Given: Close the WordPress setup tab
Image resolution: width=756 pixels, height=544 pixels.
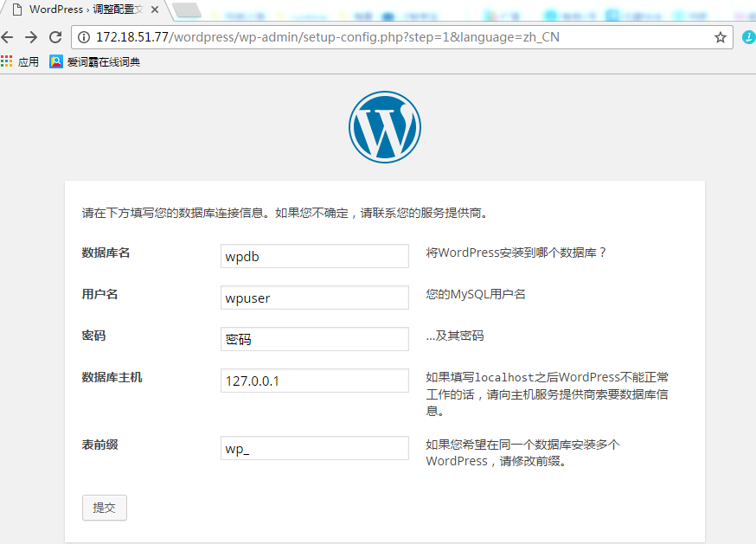Looking at the screenshot, I should [155, 10].
